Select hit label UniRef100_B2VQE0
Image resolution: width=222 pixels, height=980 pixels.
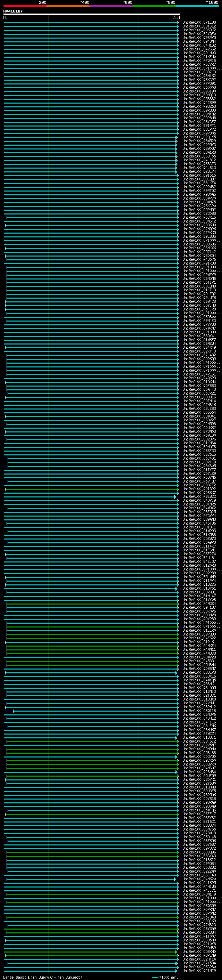point(199,34)
